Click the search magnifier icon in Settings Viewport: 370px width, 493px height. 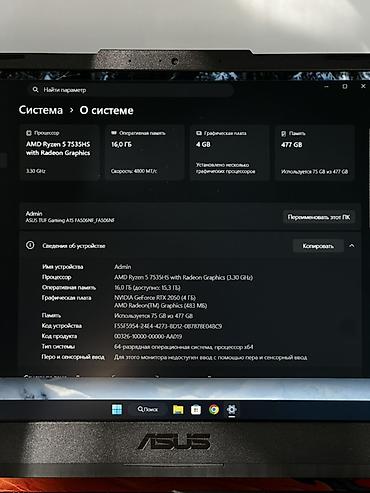pos(35,90)
